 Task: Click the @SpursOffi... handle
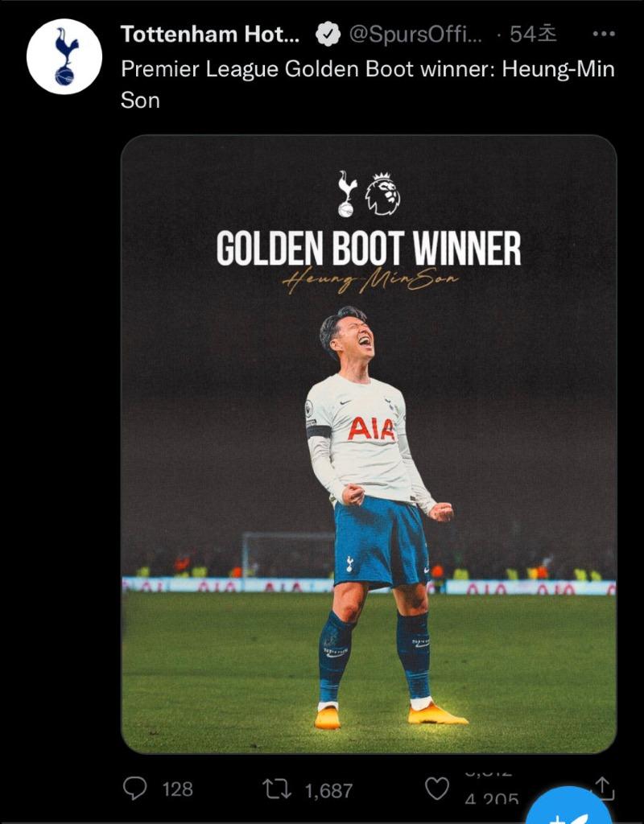415,35
